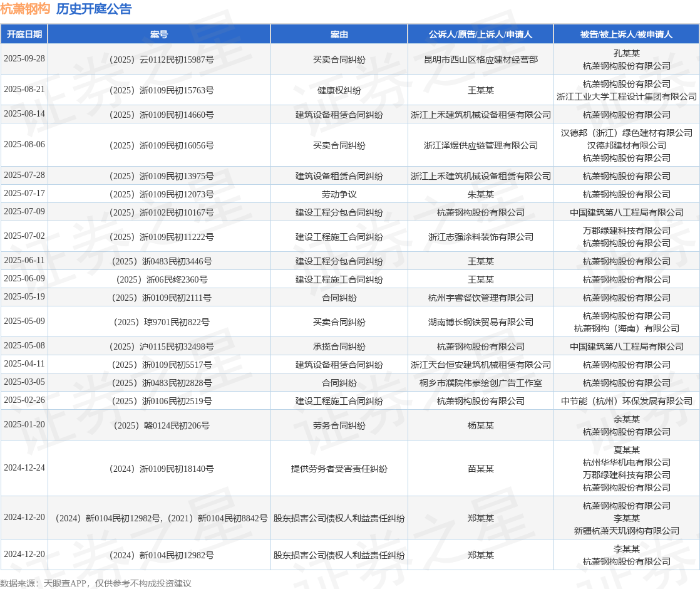Click defendant '中节能（杭州）环保发展有限公司'
The image size is (700, 589).
(x=626, y=401)
